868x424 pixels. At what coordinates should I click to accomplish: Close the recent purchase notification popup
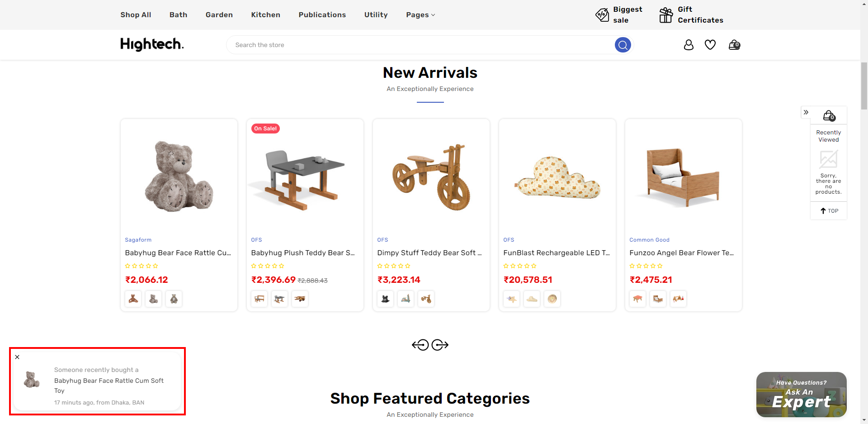[17, 357]
